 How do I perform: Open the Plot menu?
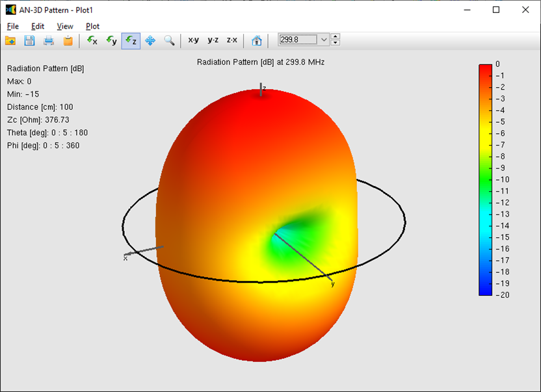pos(92,26)
